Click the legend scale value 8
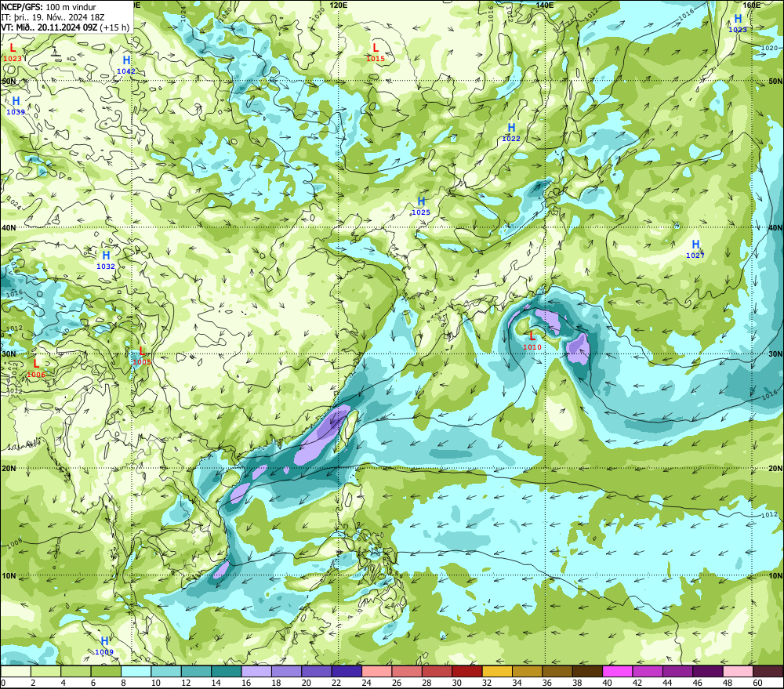Image resolution: width=784 pixels, height=689 pixels. click(123, 683)
